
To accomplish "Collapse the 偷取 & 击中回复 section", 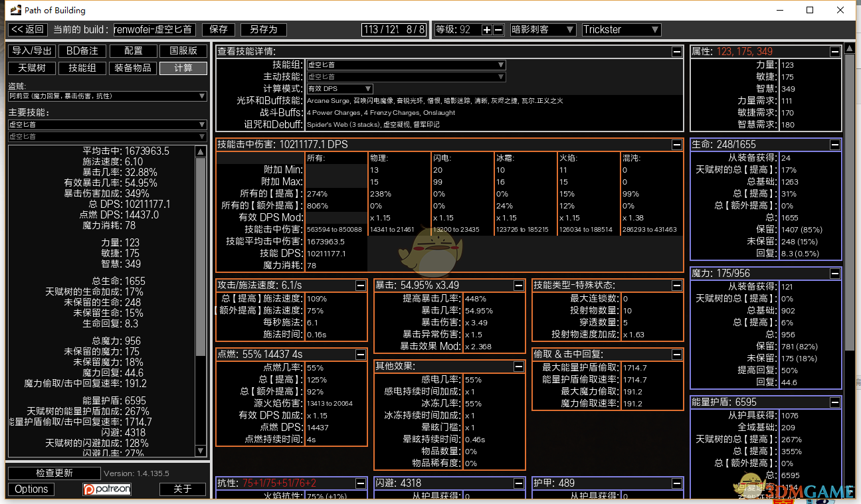I will pos(676,355).
